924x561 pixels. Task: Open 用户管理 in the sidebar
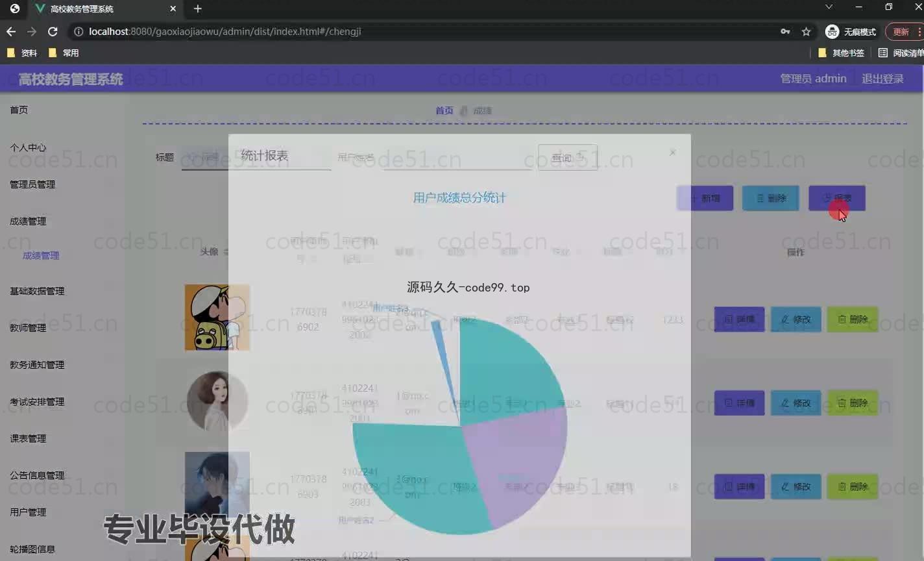tap(28, 512)
